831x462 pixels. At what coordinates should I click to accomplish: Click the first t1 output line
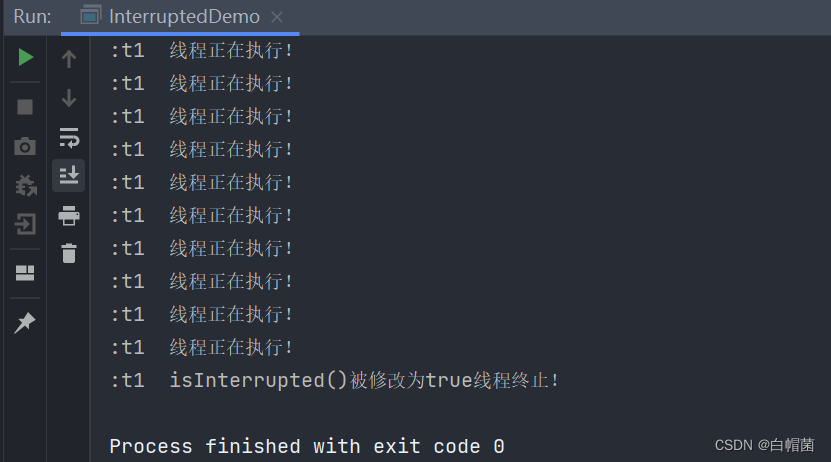pyautogui.click(x=201, y=51)
